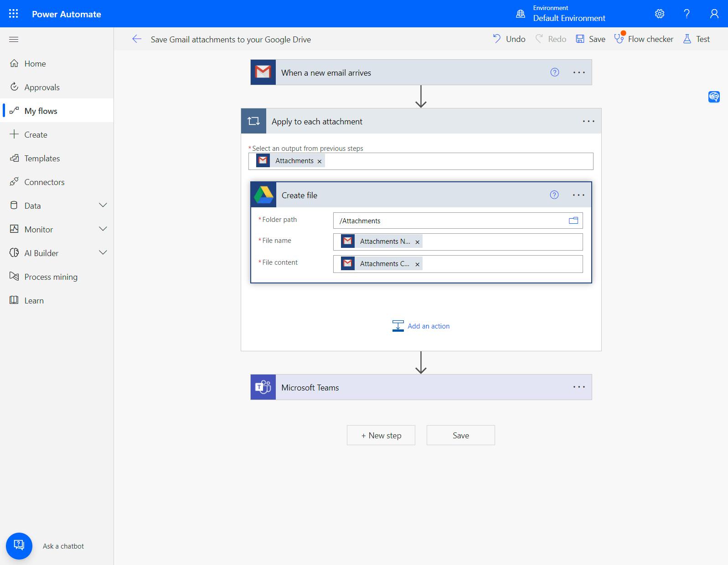Expand the Monitor menu chevron
728x565 pixels.
click(103, 229)
